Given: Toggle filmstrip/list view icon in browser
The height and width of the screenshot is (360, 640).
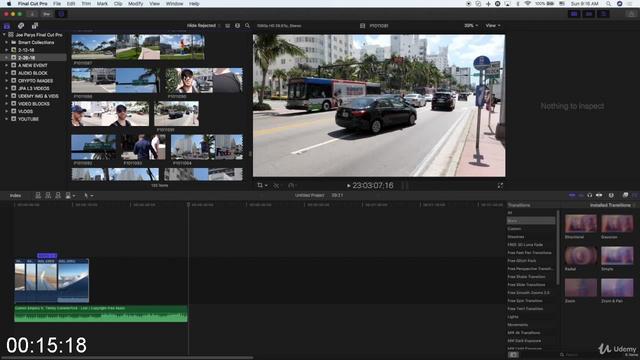Looking at the screenshot, I should 228,26.
